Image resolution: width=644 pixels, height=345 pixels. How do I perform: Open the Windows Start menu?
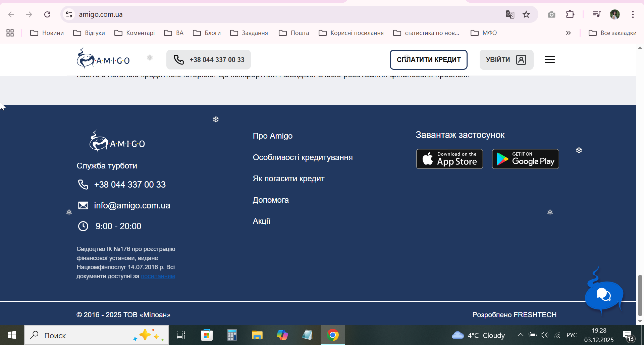tap(12, 335)
